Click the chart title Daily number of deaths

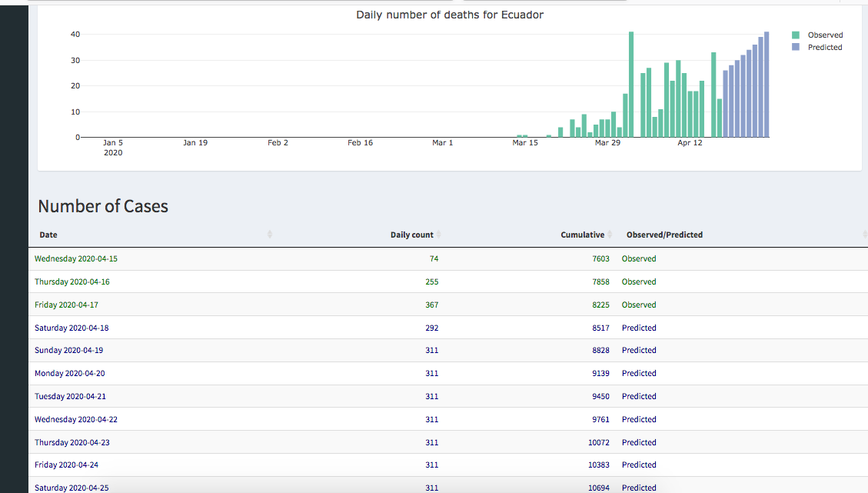450,15
